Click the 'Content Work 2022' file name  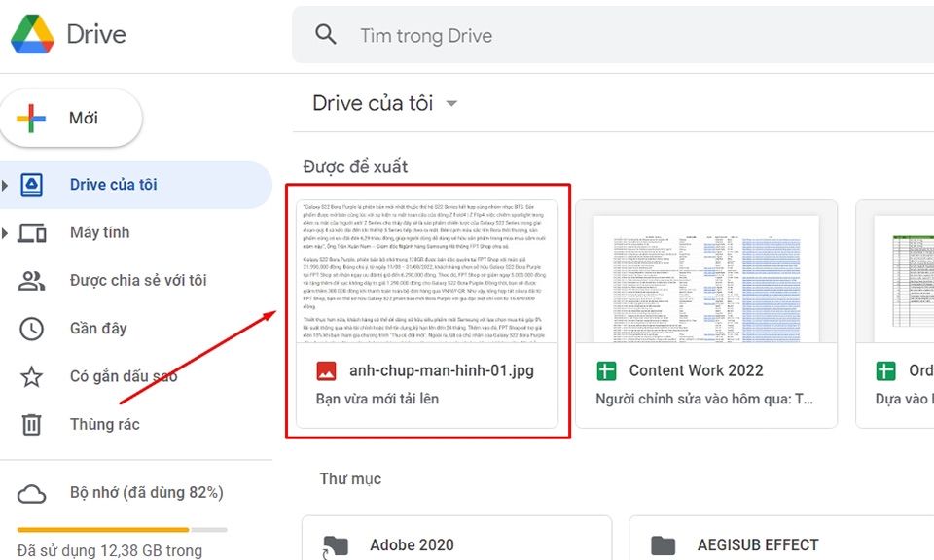pyautogui.click(x=696, y=370)
